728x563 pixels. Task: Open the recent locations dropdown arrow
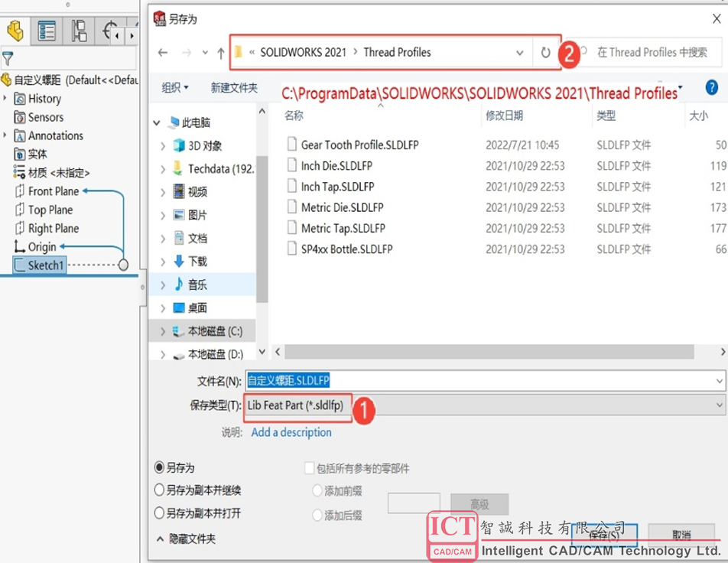coord(205,53)
